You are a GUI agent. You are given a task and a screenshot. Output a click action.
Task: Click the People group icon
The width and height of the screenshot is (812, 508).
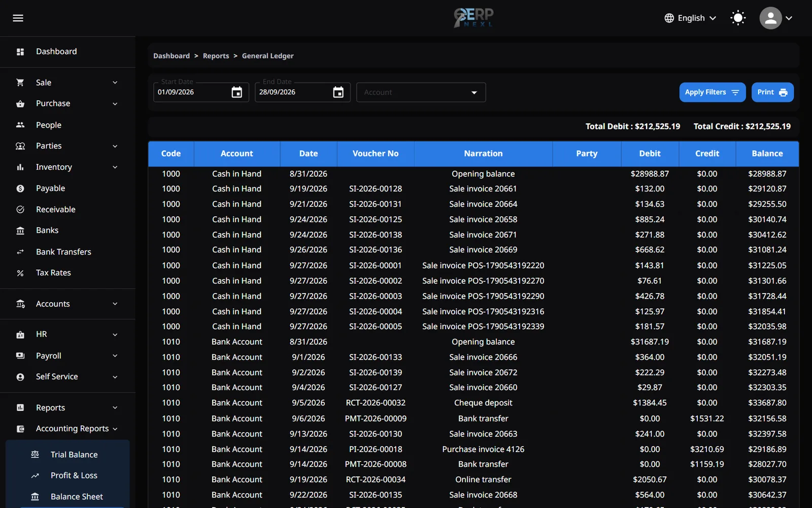point(20,125)
